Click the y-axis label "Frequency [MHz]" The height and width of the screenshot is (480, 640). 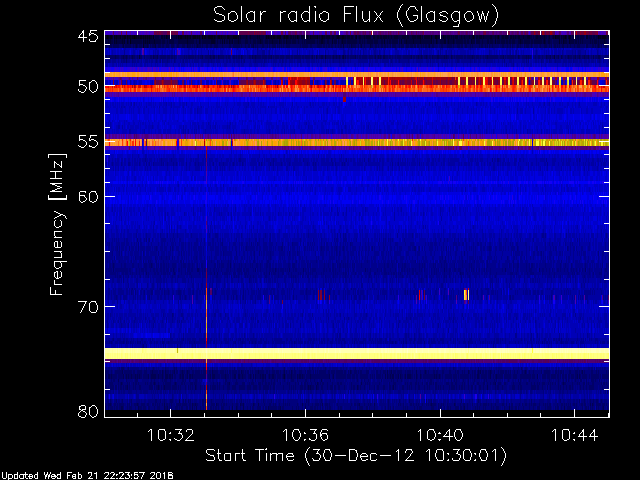tap(57, 224)
